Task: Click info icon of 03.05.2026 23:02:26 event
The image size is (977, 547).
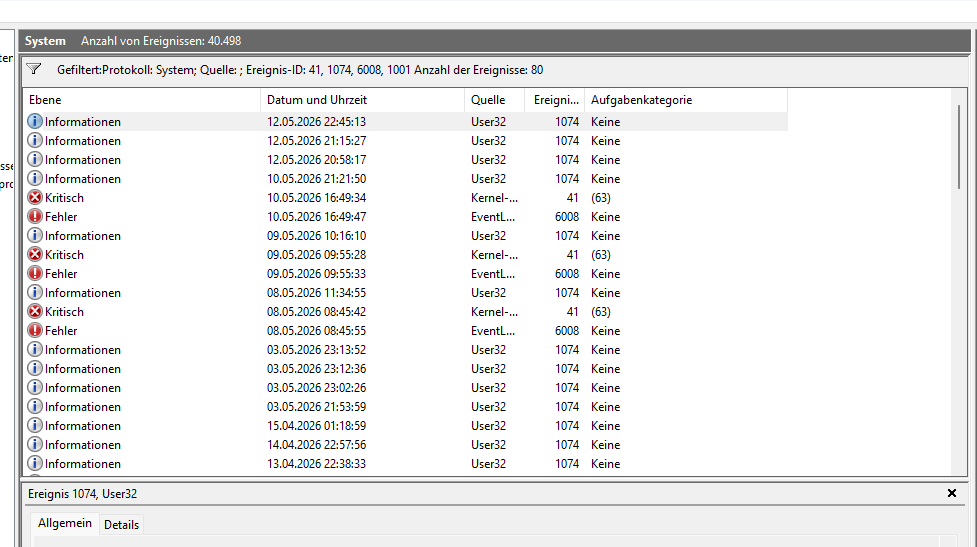Action: [x=35, y=388]
